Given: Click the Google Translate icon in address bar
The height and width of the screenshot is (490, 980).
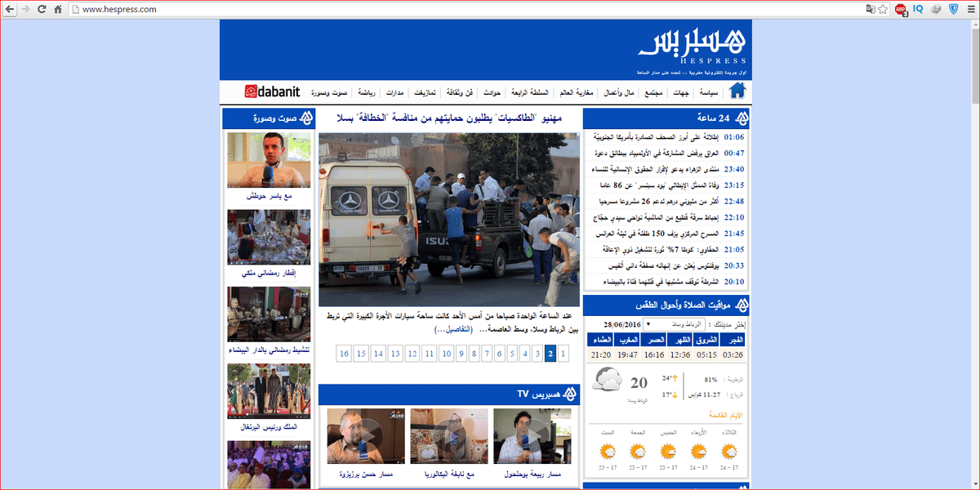Looking at the screenshot, I should (870, 9).
